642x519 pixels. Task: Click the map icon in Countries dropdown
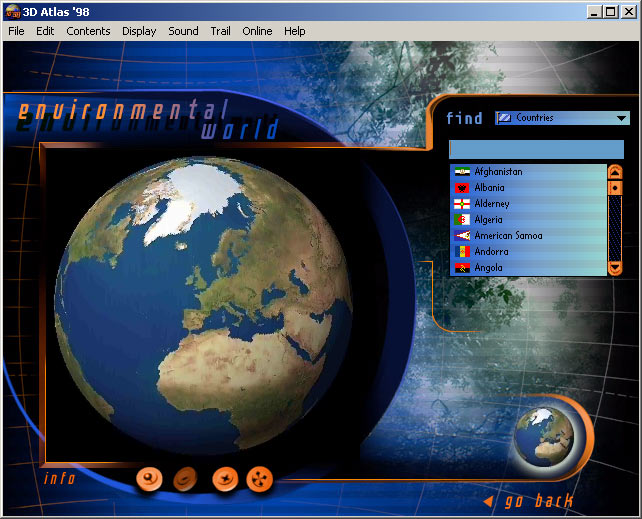504,118
